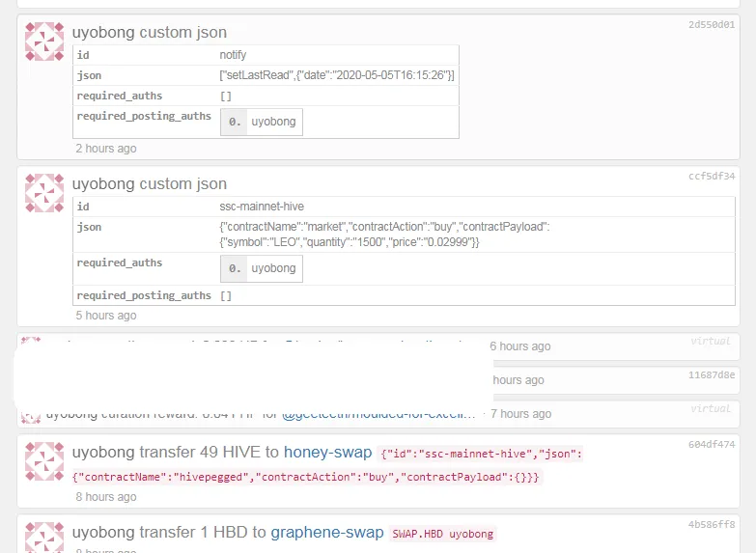Click uyobong under required_auths
The height and width of the screenshot is (553, 756).
[273, 268]
